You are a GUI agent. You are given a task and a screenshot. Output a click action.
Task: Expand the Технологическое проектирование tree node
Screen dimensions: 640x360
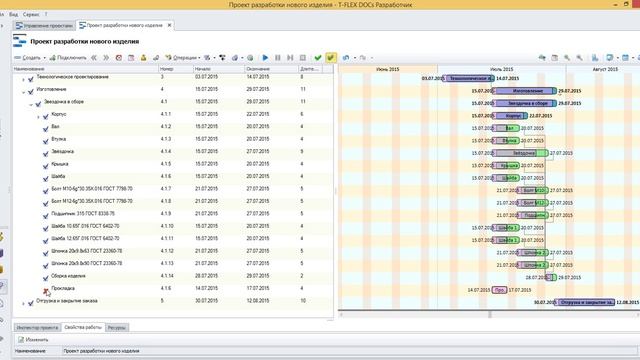23,80
